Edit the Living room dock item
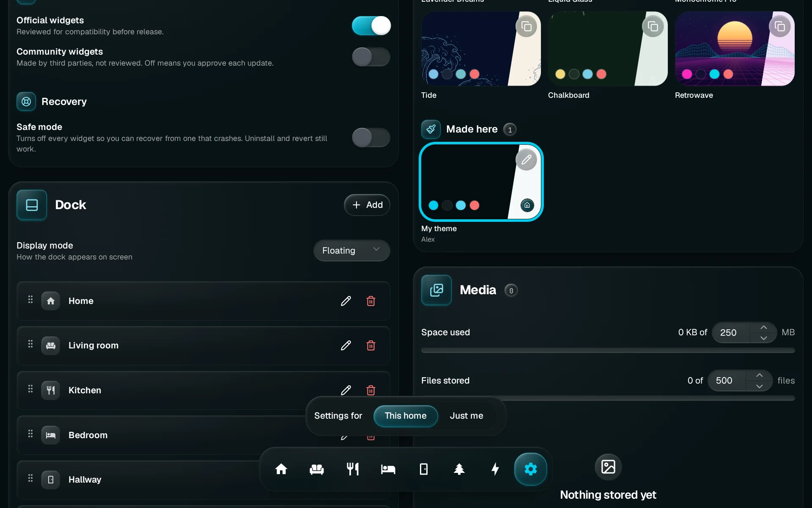This screenshot has width=812, height=508. (346, 345)
